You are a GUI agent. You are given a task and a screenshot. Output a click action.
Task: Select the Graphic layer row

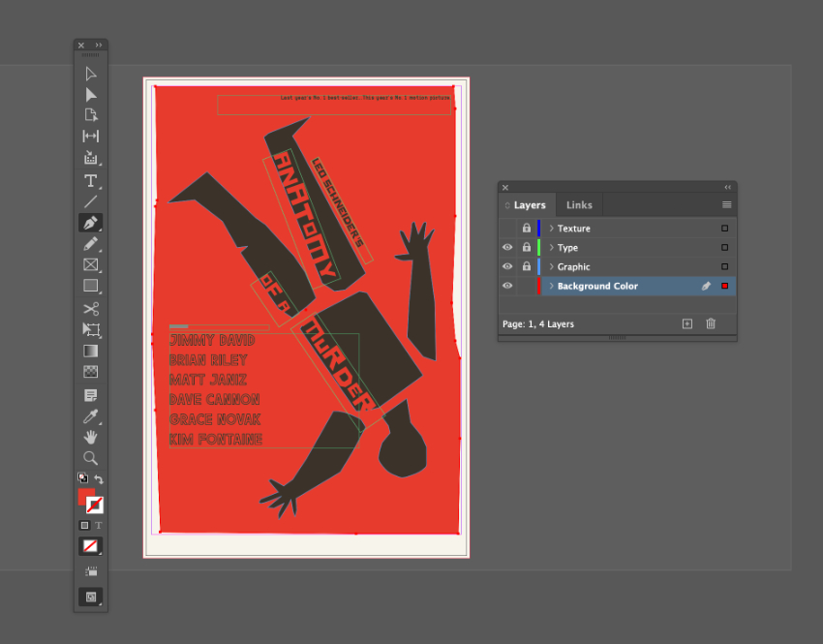pos(618,266)
